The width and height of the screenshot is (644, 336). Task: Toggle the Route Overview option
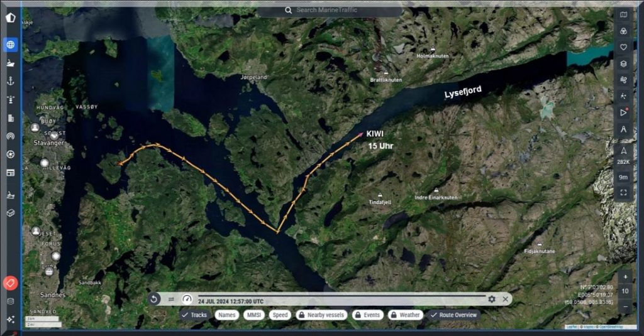(x=453, y=315)
